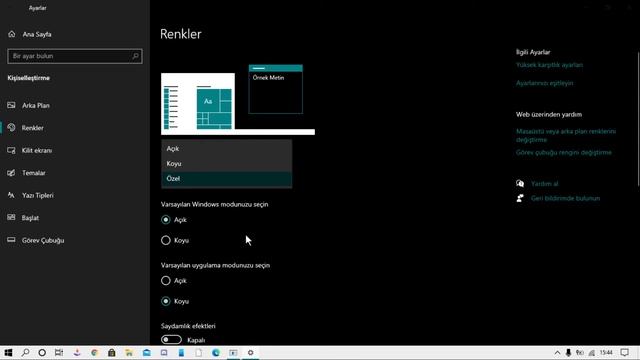Click the Bir ayar bulun search field
The height and width of the screenshot is (360, 640).
[x=75, y=56]
